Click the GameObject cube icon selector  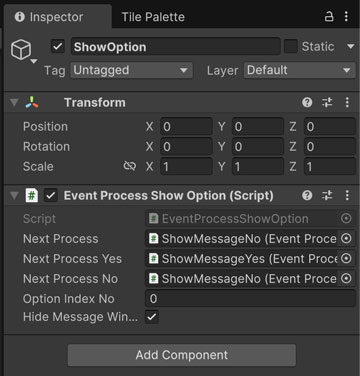[23, 51]
